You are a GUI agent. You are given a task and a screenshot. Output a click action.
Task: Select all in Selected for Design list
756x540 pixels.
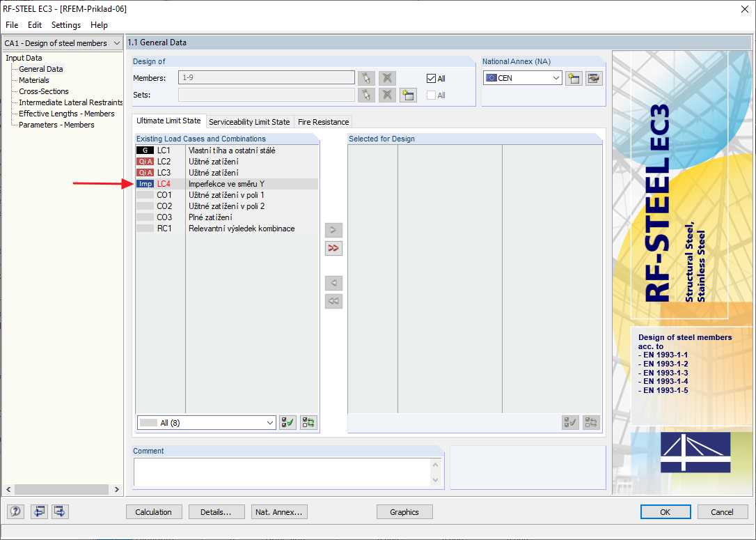(570, 423)
